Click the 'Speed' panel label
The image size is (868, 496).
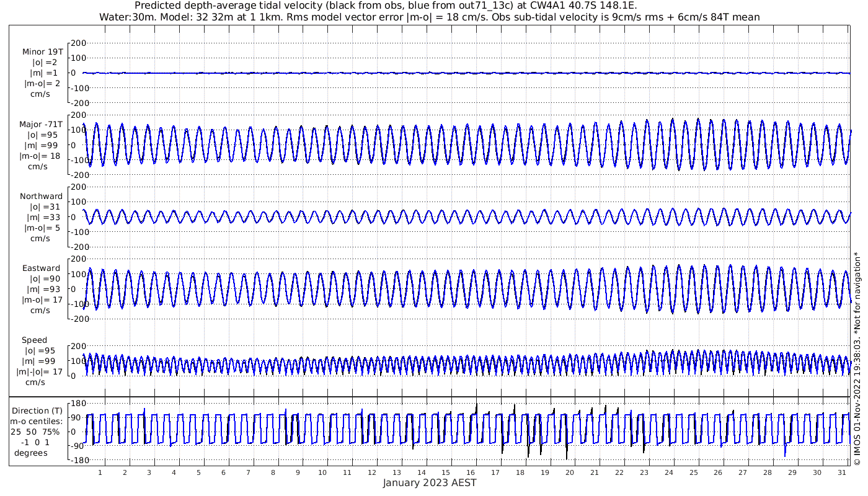coord(34,340)
